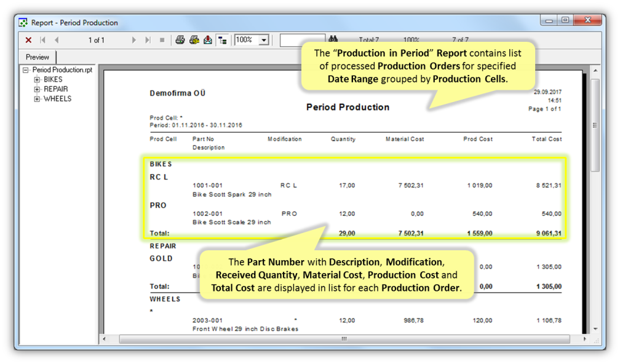Click the Period Production report title
Viewport: 620px width, 364px height.
coord(348,107)
